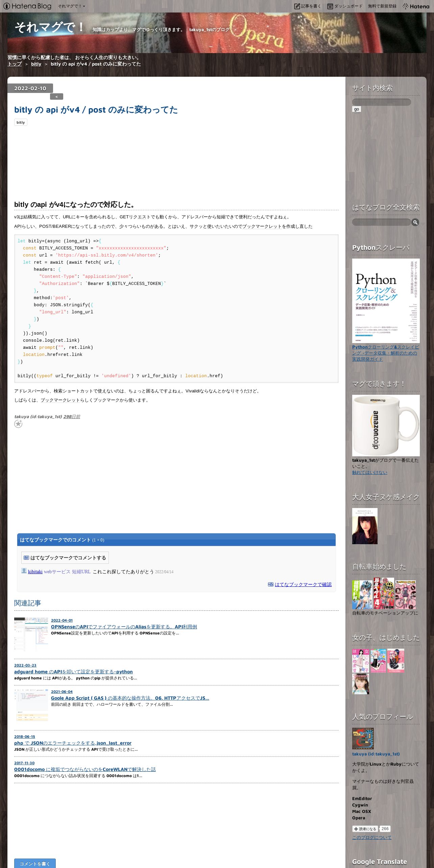Screen dimensions: 434x868
Task: Open the OPNSense API related article
Action: pos(124,627)
